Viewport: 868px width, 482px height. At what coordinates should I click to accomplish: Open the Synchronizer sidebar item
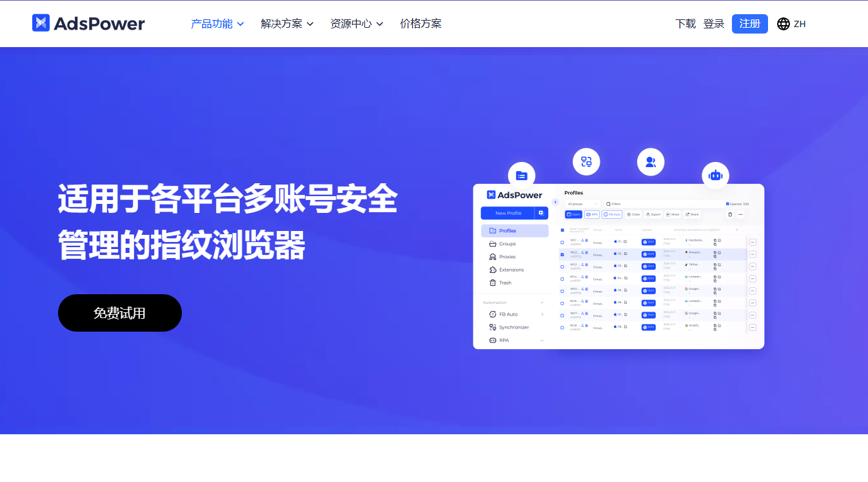509,327
